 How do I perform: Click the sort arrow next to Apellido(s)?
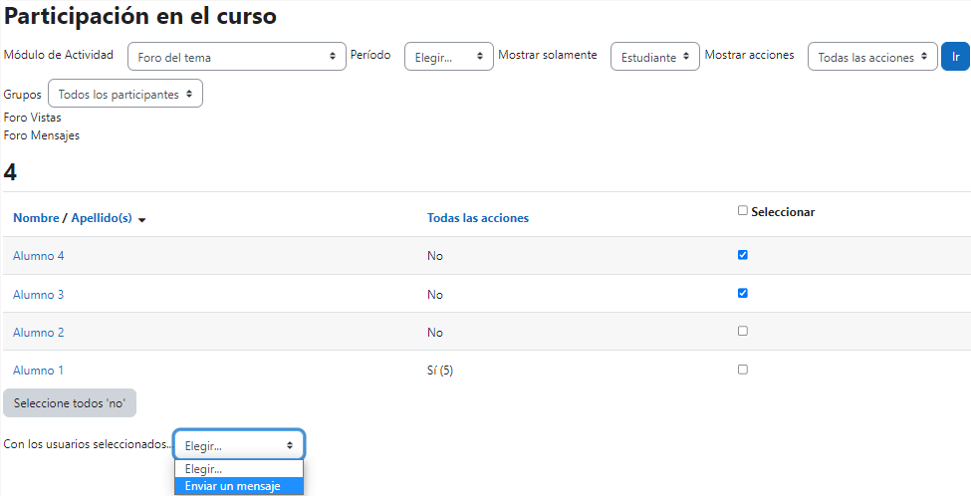[x=142, y=219]
